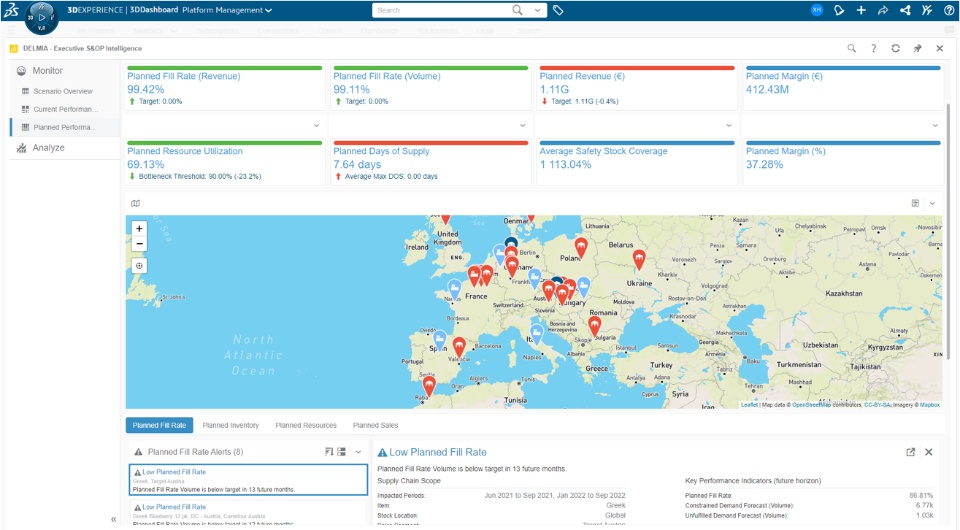This screenshot has width=960, height=530.
Task: Open the search options dropdown arrow
Action: tap(538, 10)
